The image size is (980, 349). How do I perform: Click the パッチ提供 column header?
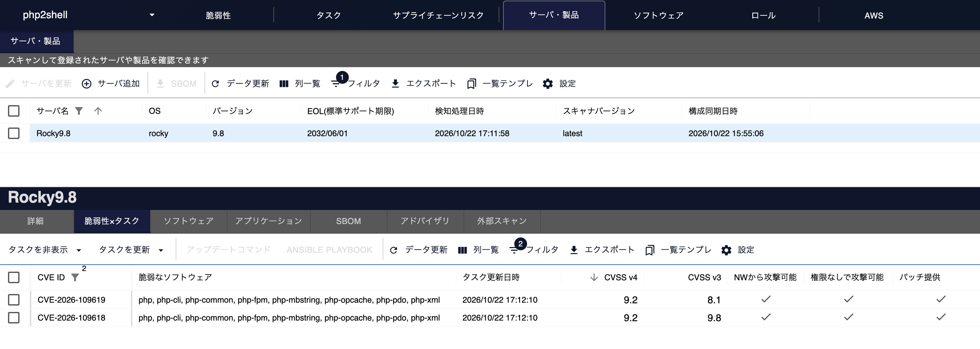(920, 277)
